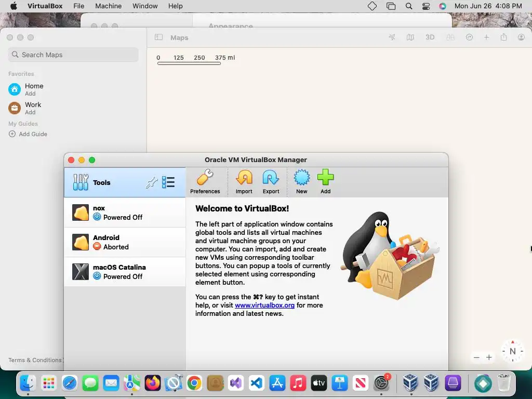Select the nox virtual machine
The image size is (532, 399).
[x=125, y=212]
